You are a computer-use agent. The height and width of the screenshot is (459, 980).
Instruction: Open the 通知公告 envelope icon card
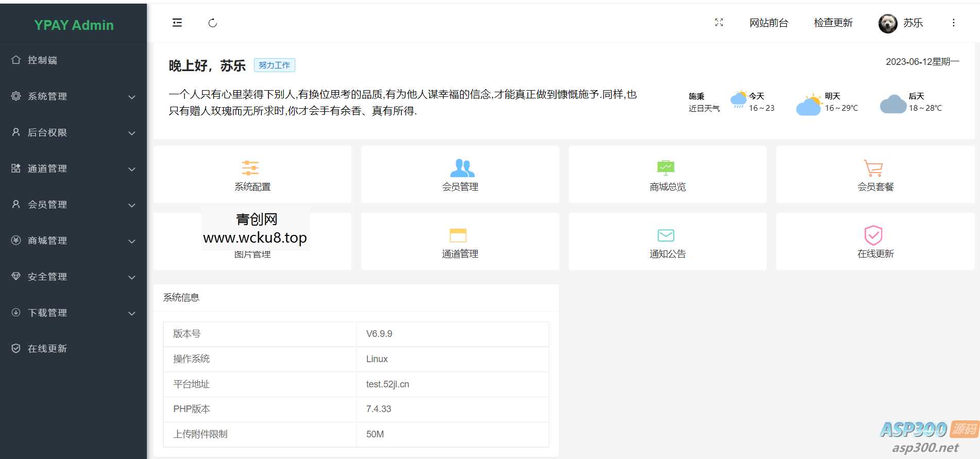point(668,241)
